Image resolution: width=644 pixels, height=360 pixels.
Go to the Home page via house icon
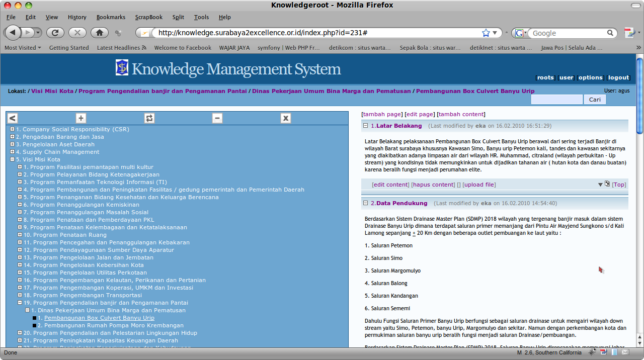100,33
